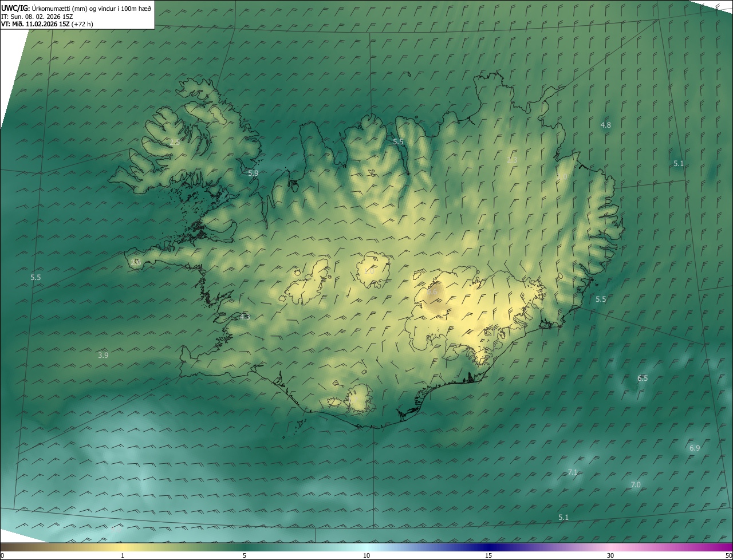
Task: Click the 5.5 value in the northern fjord
Action: [x=398, y=141]
